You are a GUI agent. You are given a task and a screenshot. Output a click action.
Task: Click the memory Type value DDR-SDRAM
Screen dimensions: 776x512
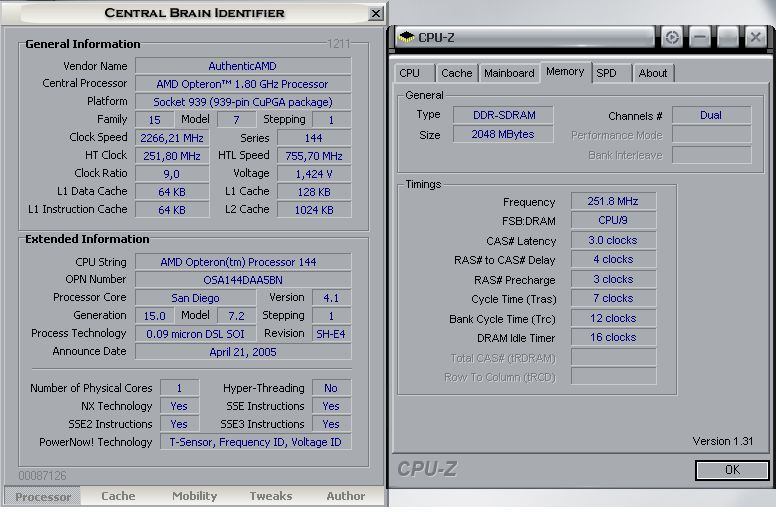(x=503, y=115)
